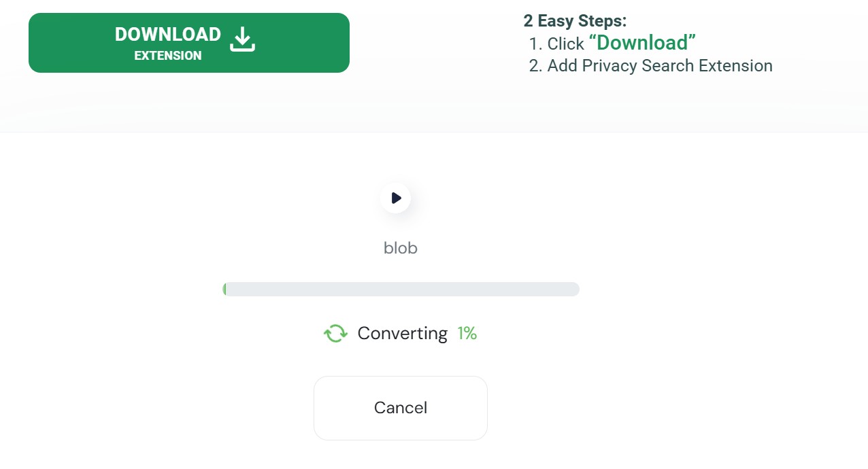Click the green Download Extension button
The height and width of the screenshot is (469, 868).
click(x=189, y=43)
